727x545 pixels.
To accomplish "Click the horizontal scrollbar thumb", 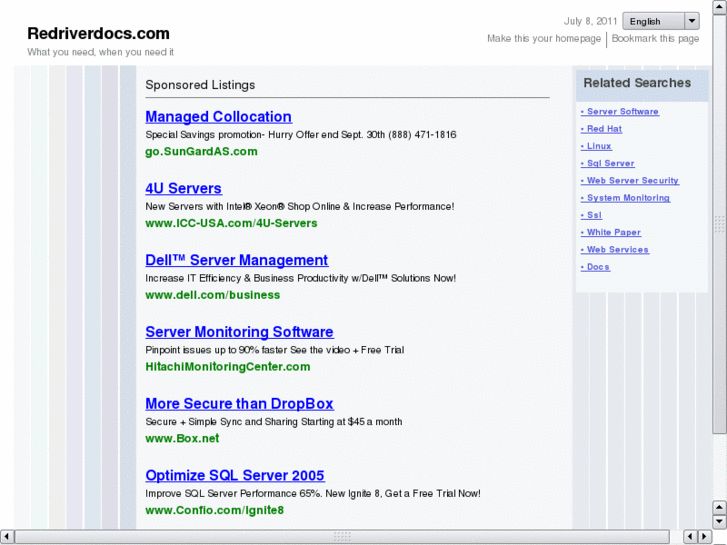I will (x=342, y=537).
